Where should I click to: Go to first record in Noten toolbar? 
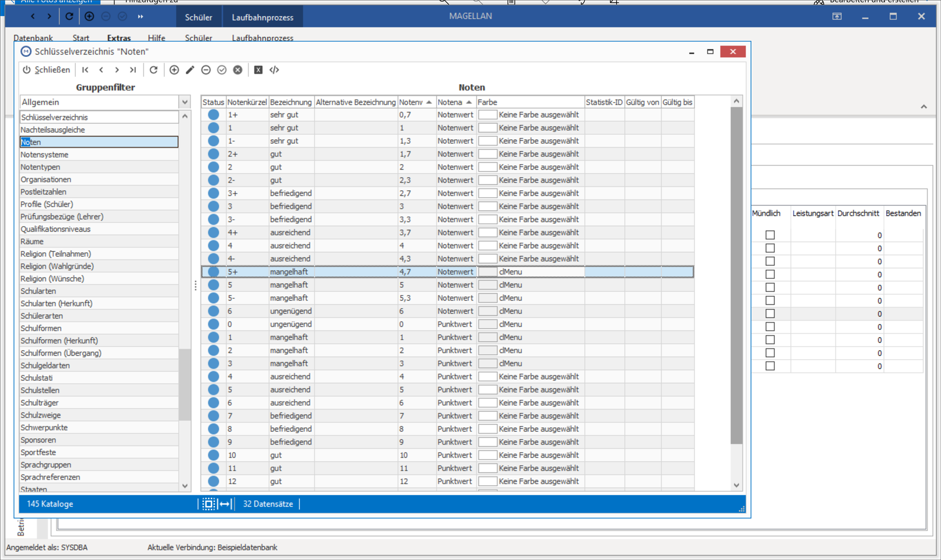click(86, 70)
